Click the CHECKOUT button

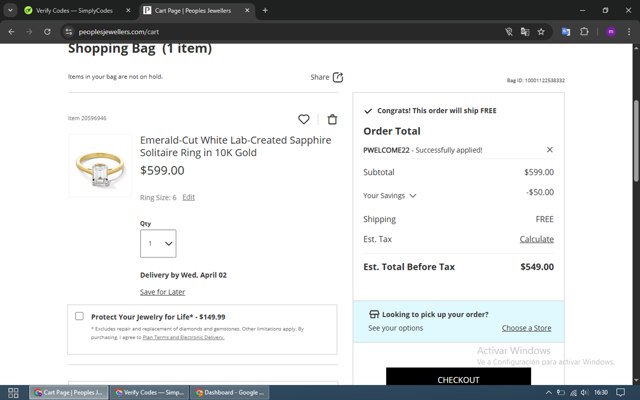coord(458,376)
